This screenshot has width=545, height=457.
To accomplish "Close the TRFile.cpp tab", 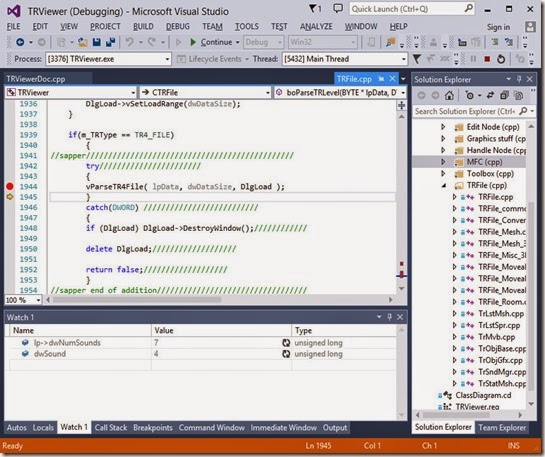I will (392, 79).
